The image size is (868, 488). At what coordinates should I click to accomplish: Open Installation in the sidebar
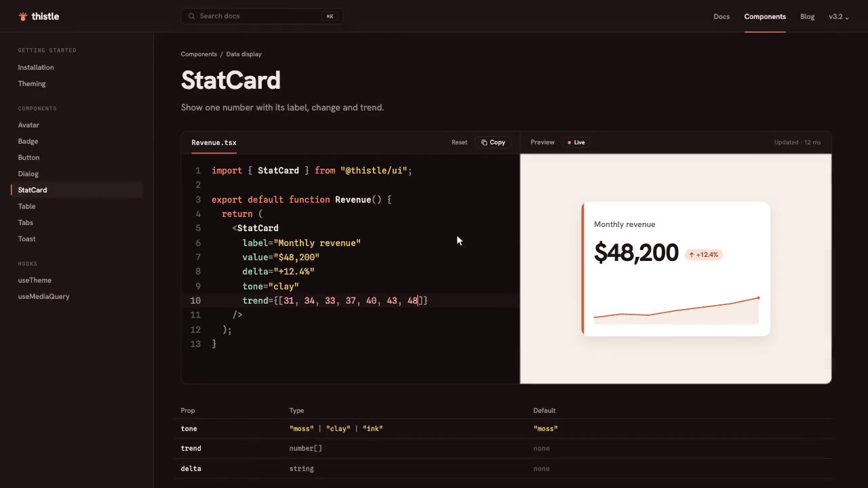coord(36,68)
